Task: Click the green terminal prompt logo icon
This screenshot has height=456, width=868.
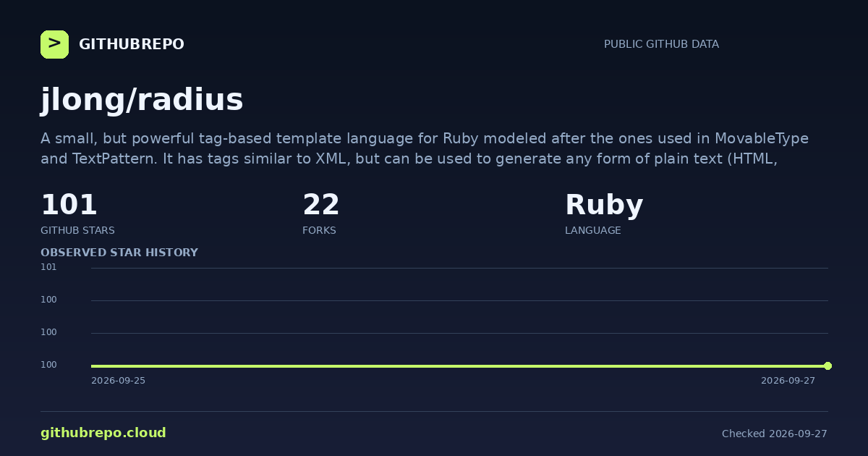Action: [54, 44]
